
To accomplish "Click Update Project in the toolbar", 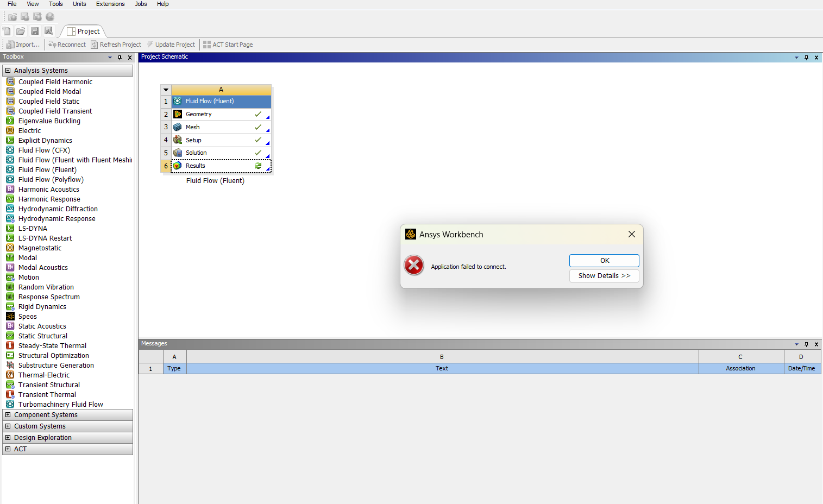I will [171, 45].
